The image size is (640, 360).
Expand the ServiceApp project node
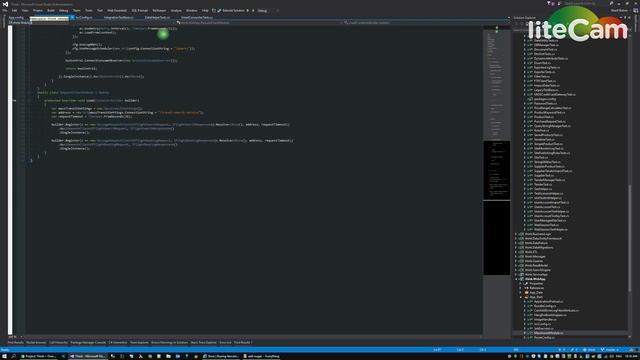(516, 275)
